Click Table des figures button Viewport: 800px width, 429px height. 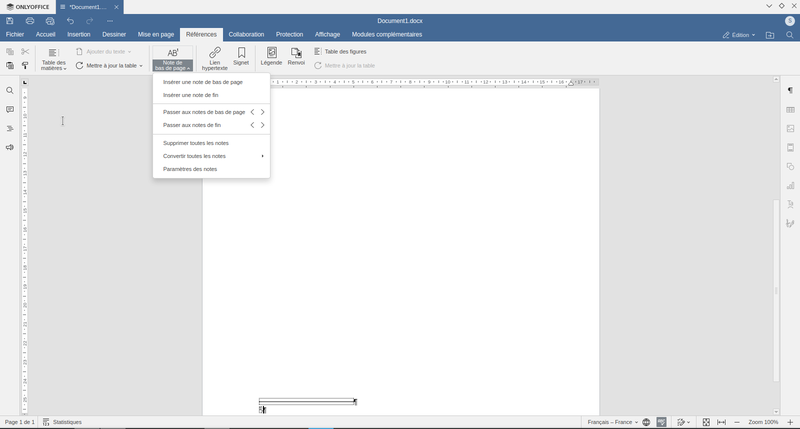[x=340, y=51]
